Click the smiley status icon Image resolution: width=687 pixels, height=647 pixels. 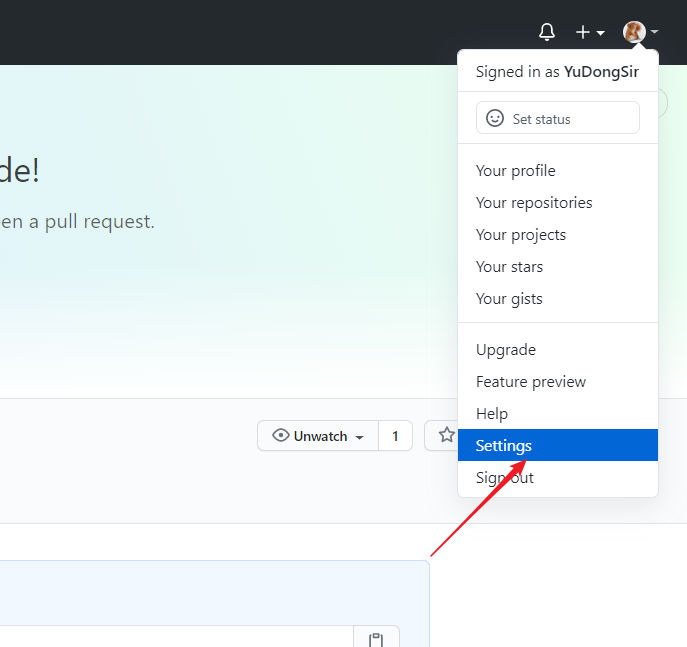point(495,118)
